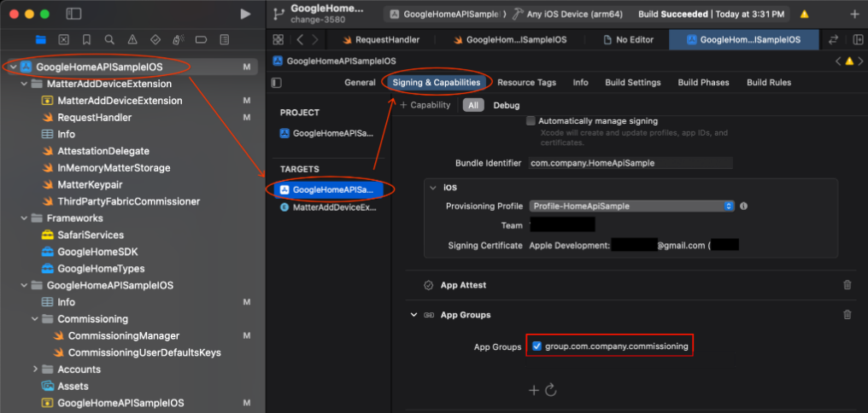Uncheck group.com.company.commissioning app group
The width and height of the screenshot is (868, 413).
pyautogui.click(x=537, y=346)
